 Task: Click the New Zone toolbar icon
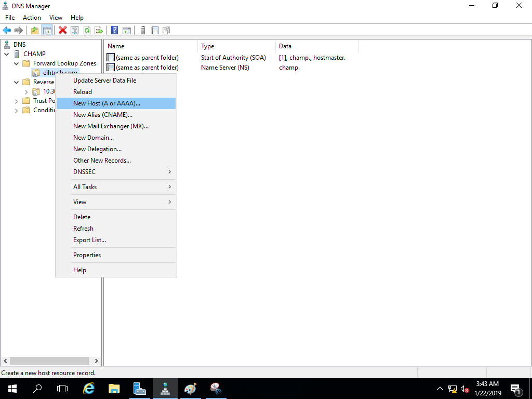click(x=166, y=31)
